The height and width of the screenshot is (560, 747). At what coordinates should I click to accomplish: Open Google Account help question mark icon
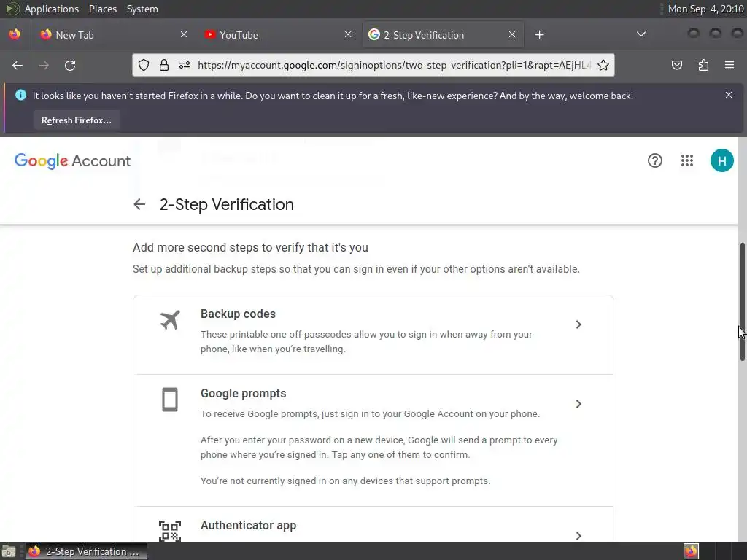coord(655,160)
